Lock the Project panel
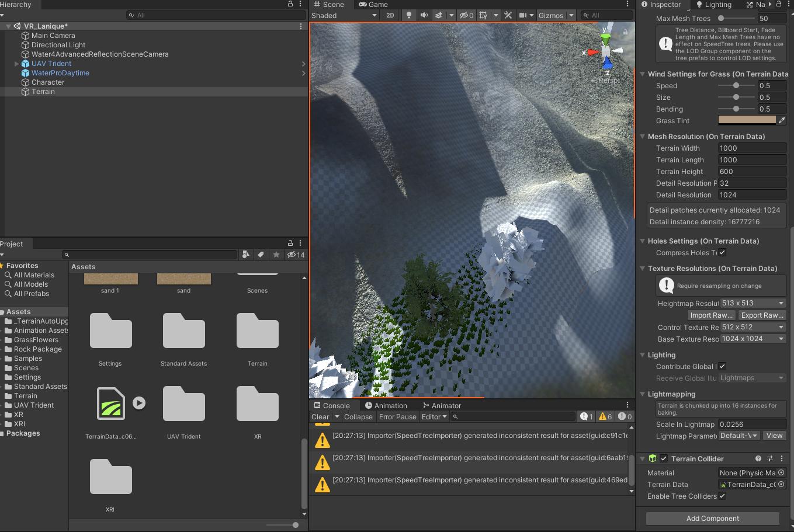This screenshot has width=794, height=532. tap(290, 244)
